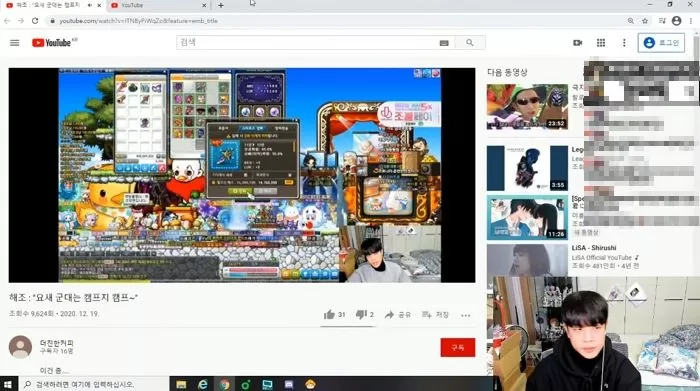Open the media control icon in toolbar
Image resolution: width=700 pixels, height=391 pixels.
point(662,21)
